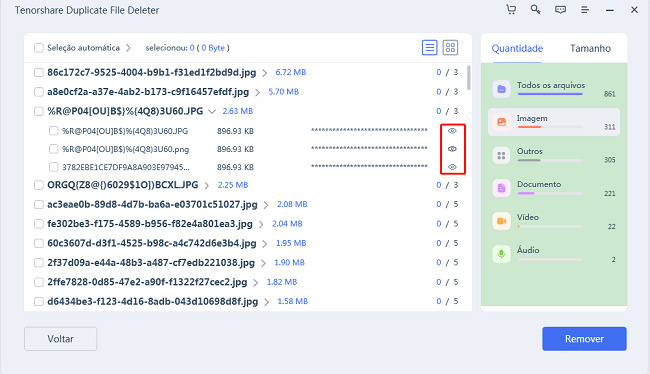Select the Outros category
650x374 pixels.
click(x=554, y=155)
